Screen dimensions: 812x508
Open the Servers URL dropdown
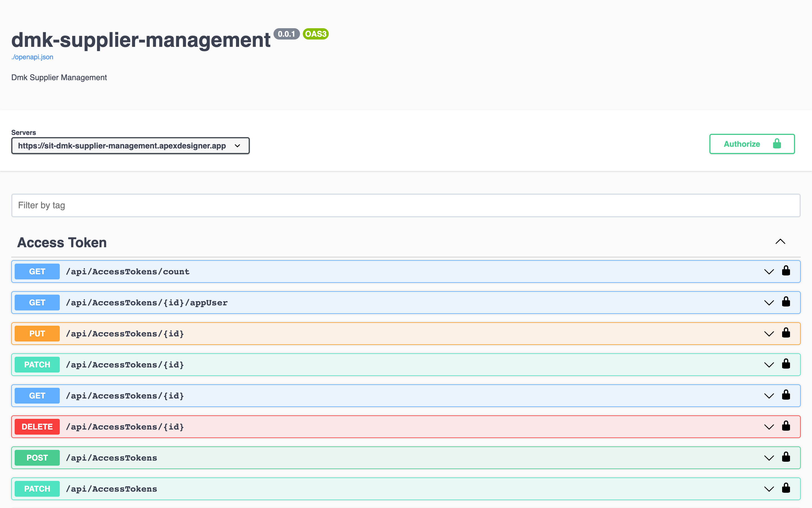[130, 146]
